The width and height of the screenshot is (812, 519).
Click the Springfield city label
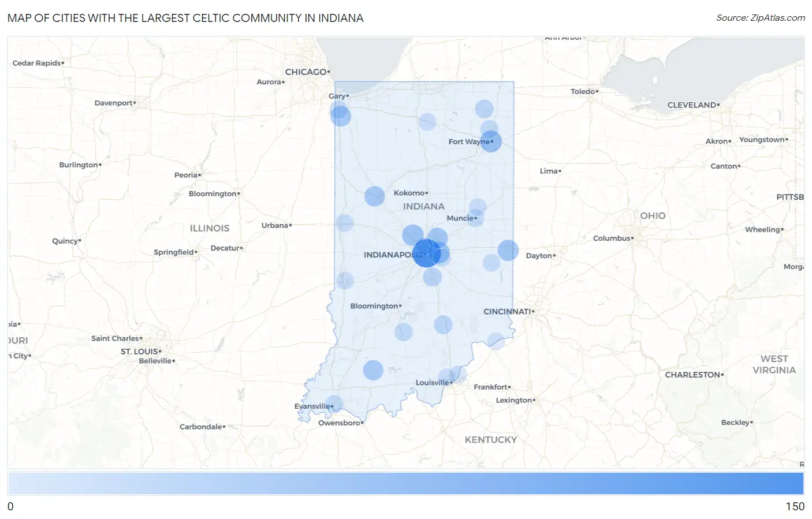[173, 252]
